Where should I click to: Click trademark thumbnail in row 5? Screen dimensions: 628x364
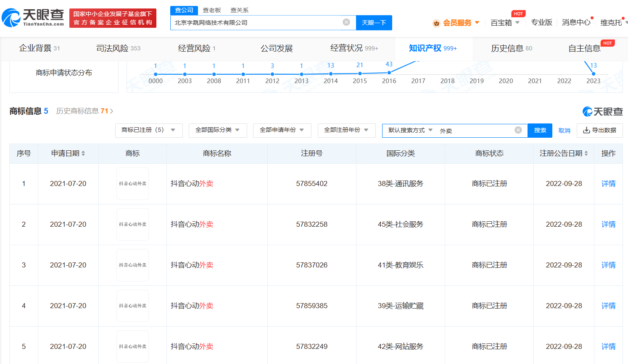132,346
